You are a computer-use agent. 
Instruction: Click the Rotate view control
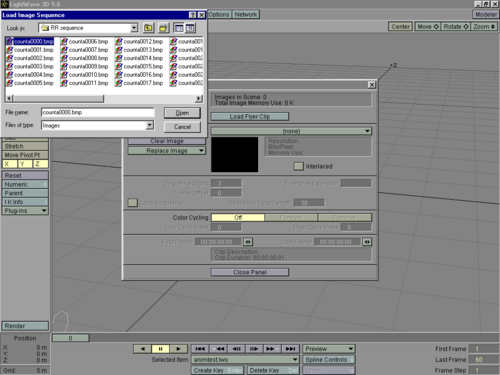[x=456, y=27]
